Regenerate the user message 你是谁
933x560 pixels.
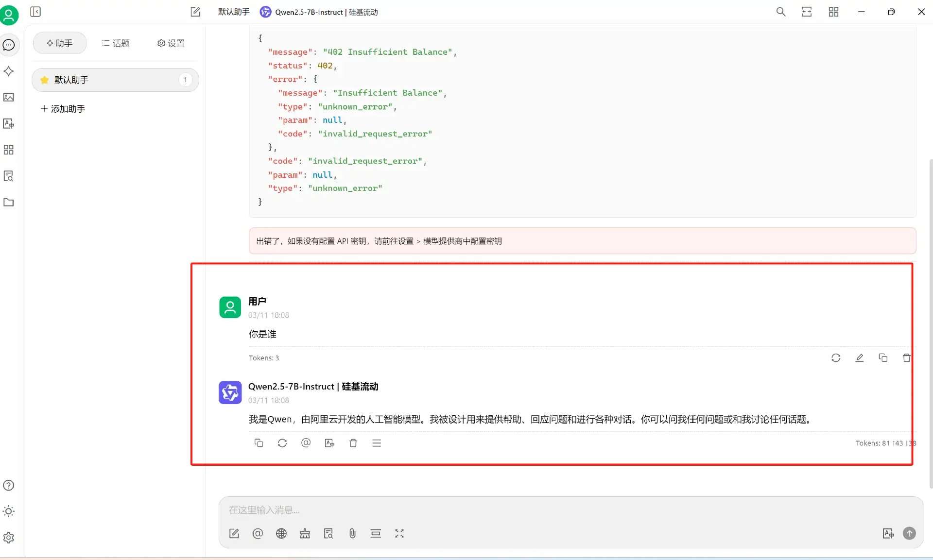pos(836,358)
